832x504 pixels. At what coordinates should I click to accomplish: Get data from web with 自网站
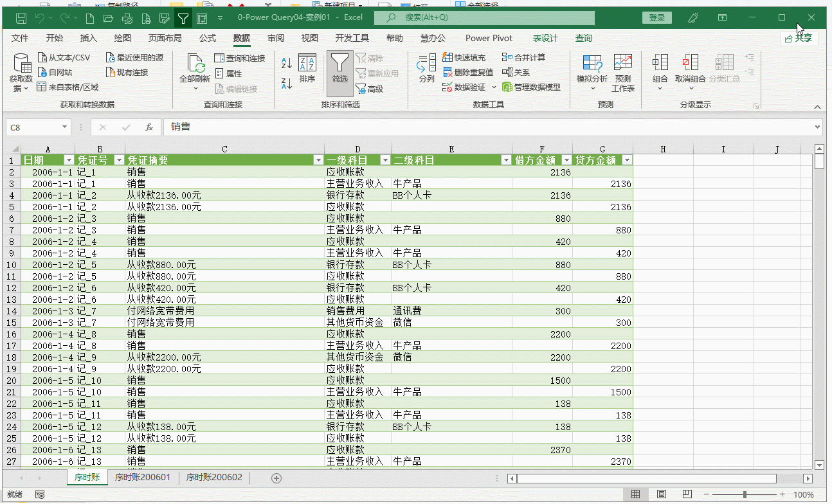[x=55, y=73]
